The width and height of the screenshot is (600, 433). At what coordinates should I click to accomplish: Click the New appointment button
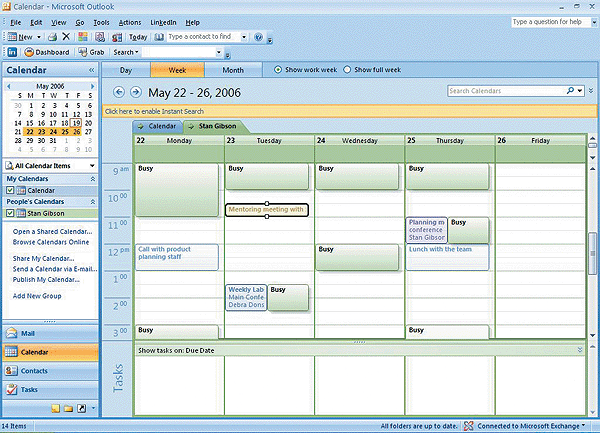click(x=20, y=37)
